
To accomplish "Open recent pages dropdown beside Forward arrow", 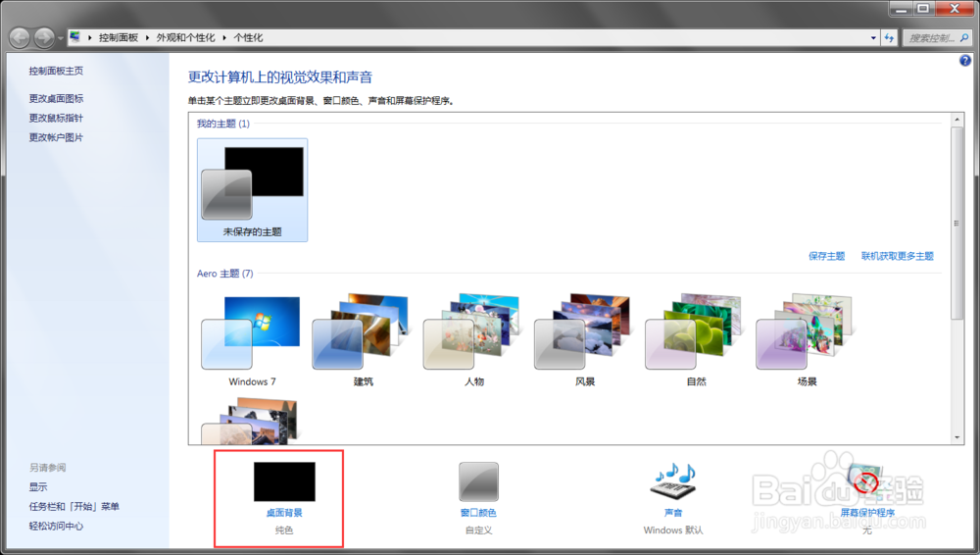I will tap(61, 38).
